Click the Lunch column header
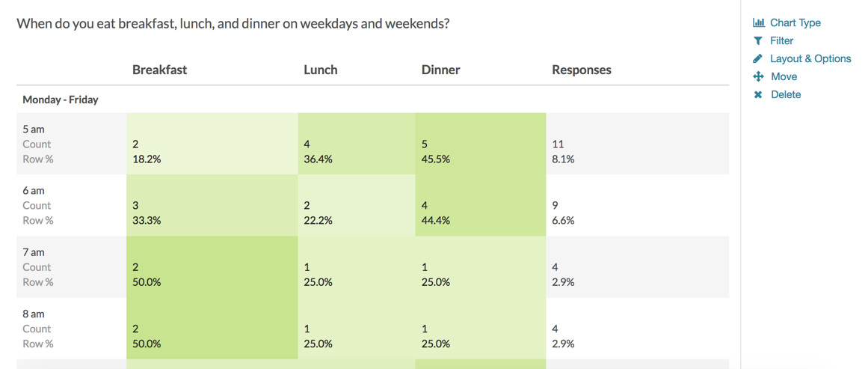 coord(321,70)
